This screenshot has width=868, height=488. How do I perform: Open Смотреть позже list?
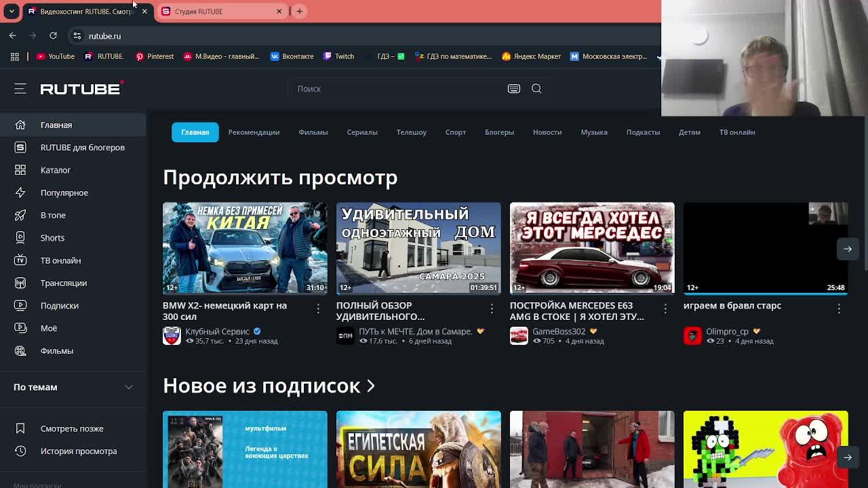(73, 428)
